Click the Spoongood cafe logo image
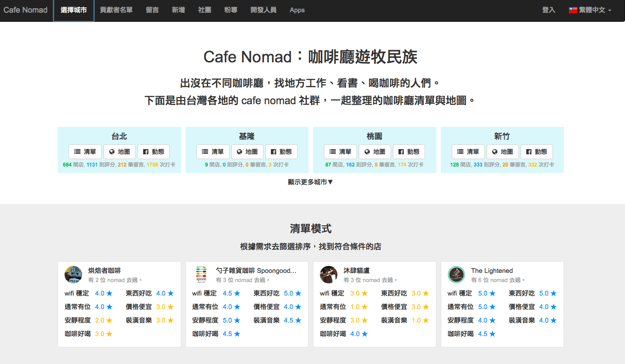This screenshot has height=364, width=625. tap(201, 275)
